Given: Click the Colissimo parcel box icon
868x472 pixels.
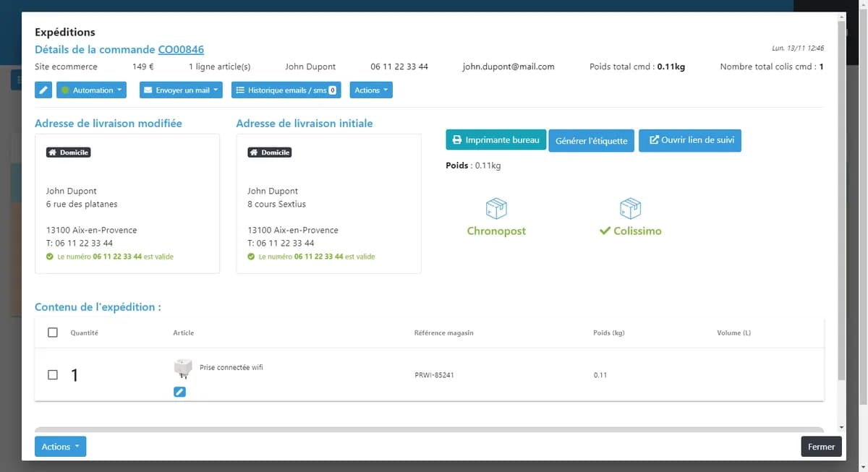Looking at the screenshot, I should 631,209.
